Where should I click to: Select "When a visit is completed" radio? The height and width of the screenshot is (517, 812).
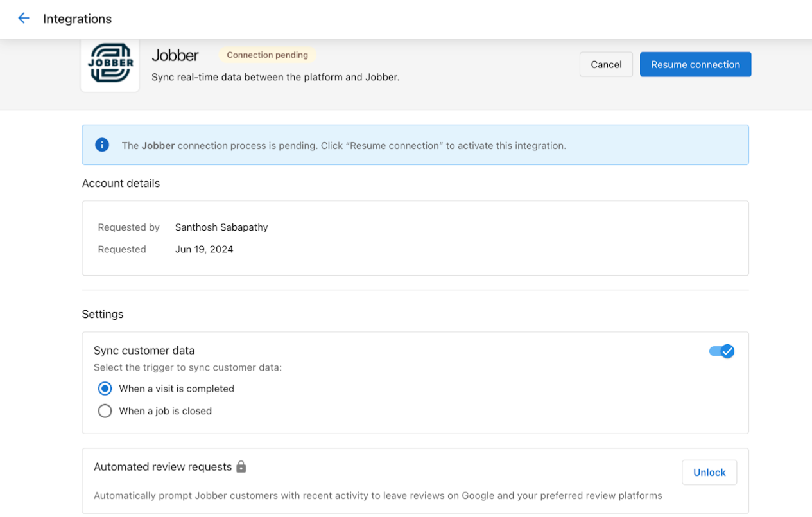[x=105, y=389]
